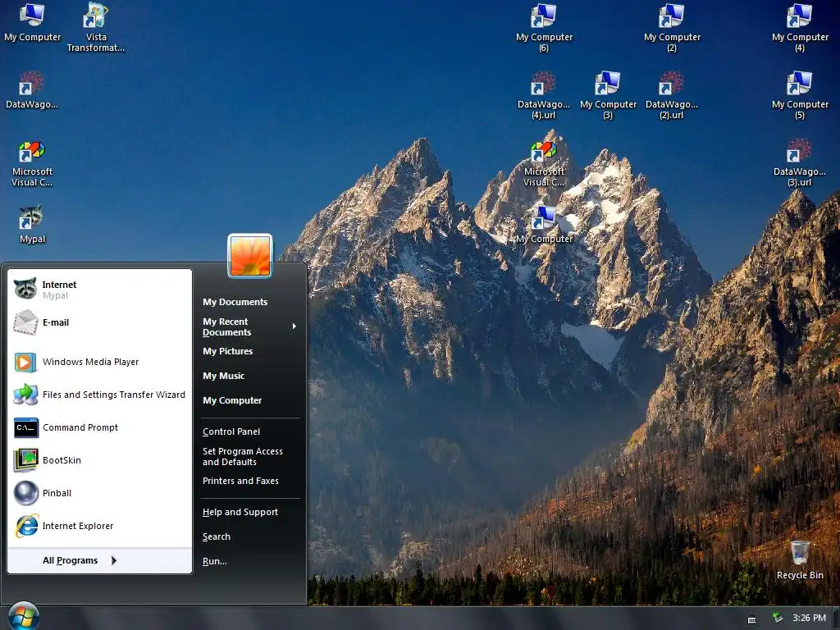Image resolution: width=840 pixels, height=630 pixels.
Task: Launch the Run... dialog
Action: click(x=214, y=561)
